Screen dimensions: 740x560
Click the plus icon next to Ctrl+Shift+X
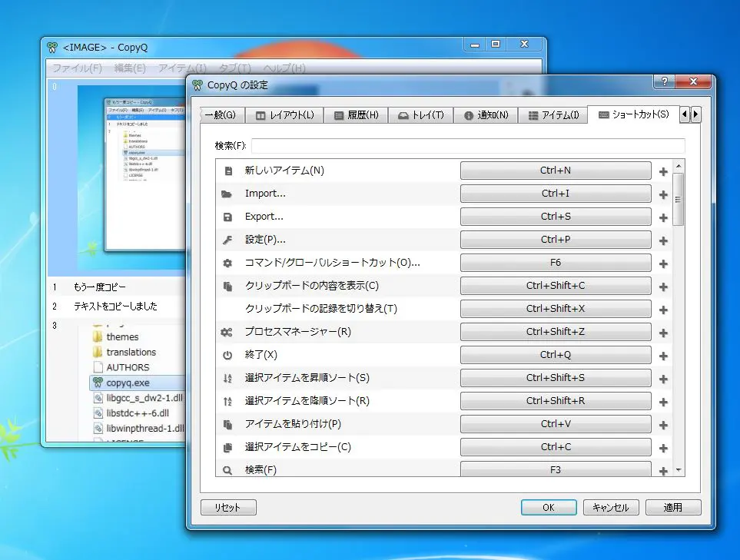coord(663,310)
